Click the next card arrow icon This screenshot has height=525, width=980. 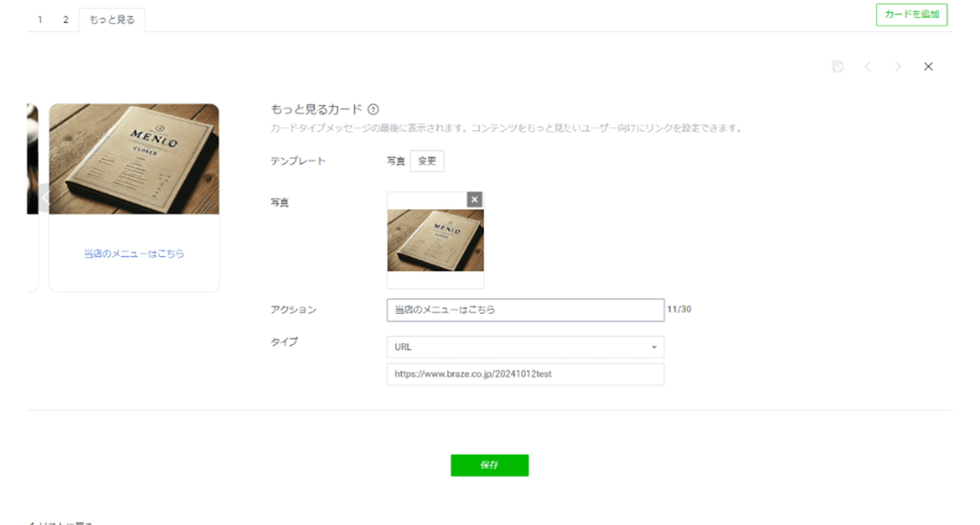898,66
